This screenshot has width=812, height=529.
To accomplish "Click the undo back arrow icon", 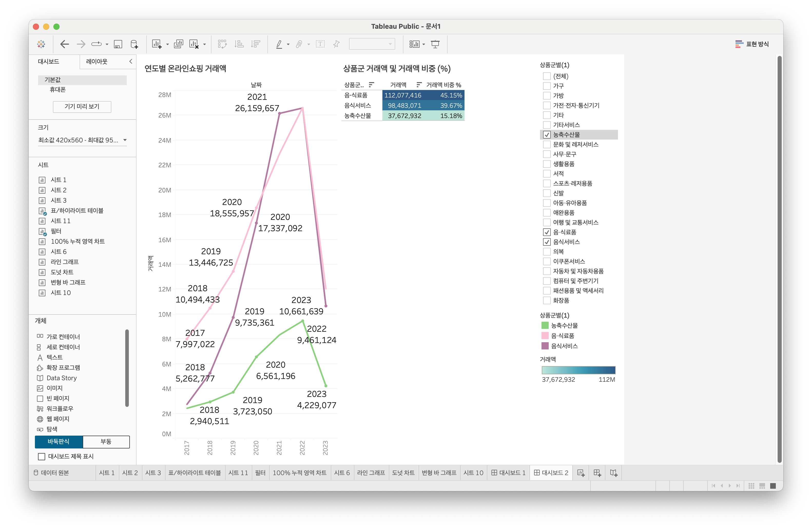I will tap(64, 44).
